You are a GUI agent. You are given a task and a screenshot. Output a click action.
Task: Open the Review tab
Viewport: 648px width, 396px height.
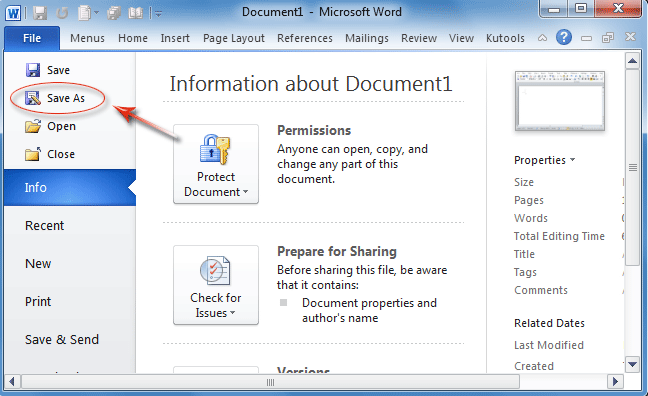tap(419, 38)
